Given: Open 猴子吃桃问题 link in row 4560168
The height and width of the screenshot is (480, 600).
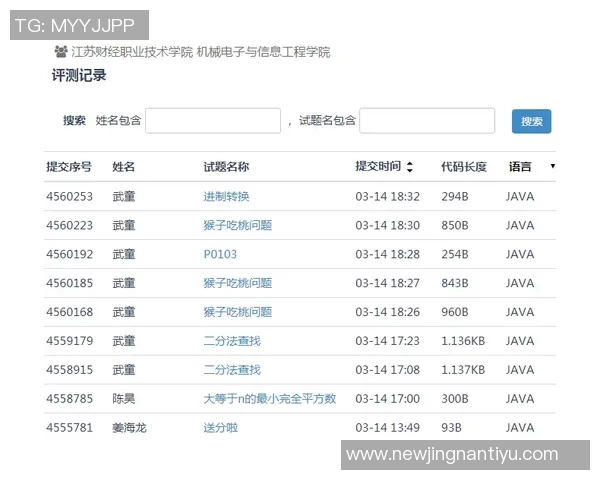Looking at the screenshot, I should click(238, 312).
